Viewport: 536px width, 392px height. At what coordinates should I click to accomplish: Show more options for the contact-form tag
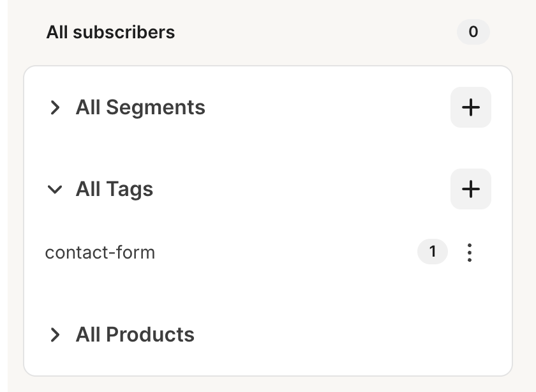(x=470, y=253)
